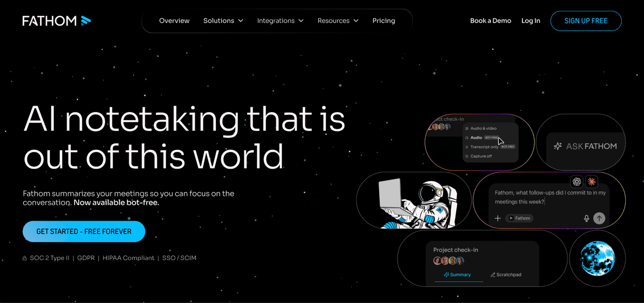Open the Summary tab in Project check-in
The image size is (644, 303).
point(457,275)
